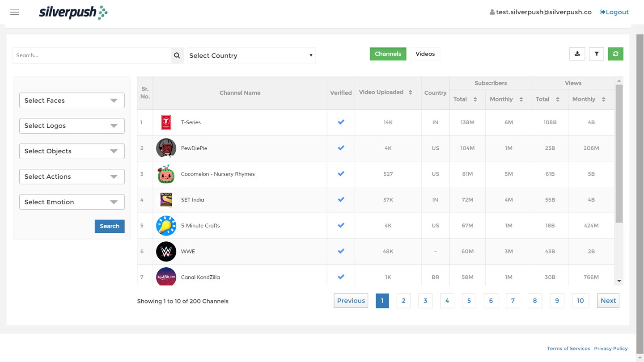Click the search magnifier icon
Image resolution: width=644 pixels, height=362 pixels.
click(177, 55)
